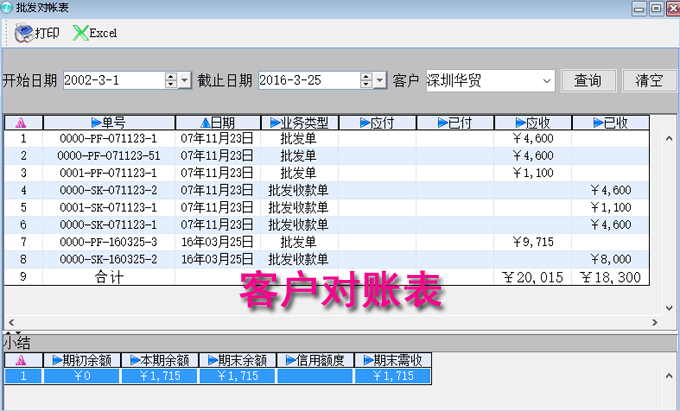Click the 已收 column header

611,123
